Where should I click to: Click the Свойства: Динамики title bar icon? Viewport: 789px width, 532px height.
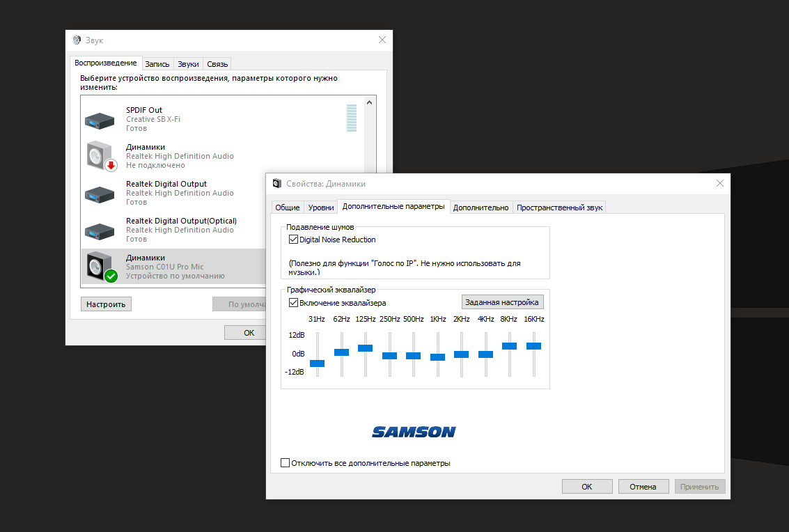tap(276, 183)
